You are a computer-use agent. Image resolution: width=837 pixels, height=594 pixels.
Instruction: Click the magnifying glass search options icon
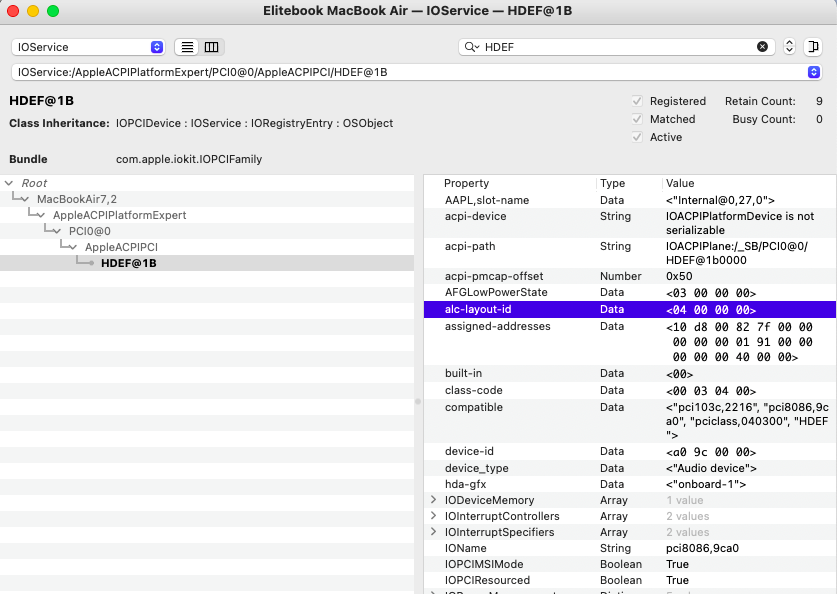click(x=471, y=47)
